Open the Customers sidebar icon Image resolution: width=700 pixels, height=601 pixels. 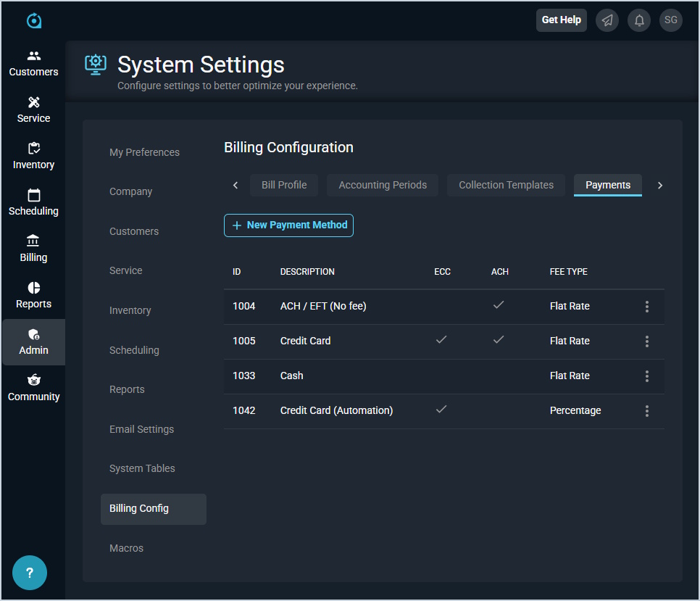[33, 57]
